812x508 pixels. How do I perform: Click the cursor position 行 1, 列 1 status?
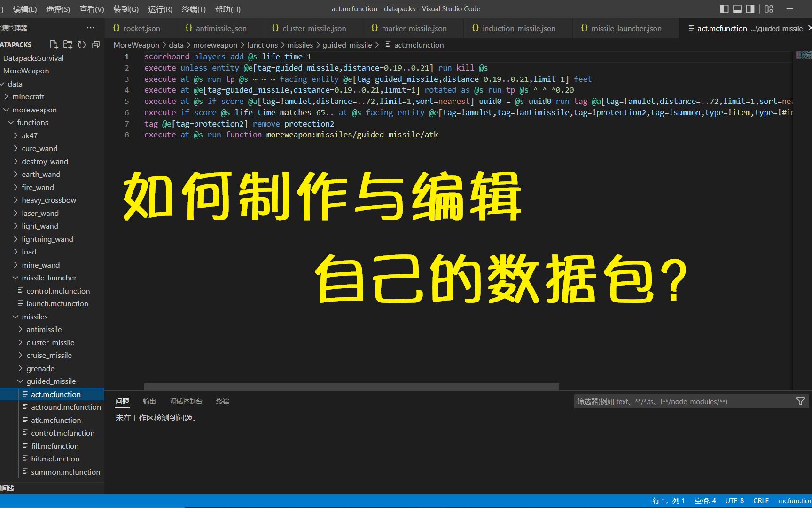point(668,501)
